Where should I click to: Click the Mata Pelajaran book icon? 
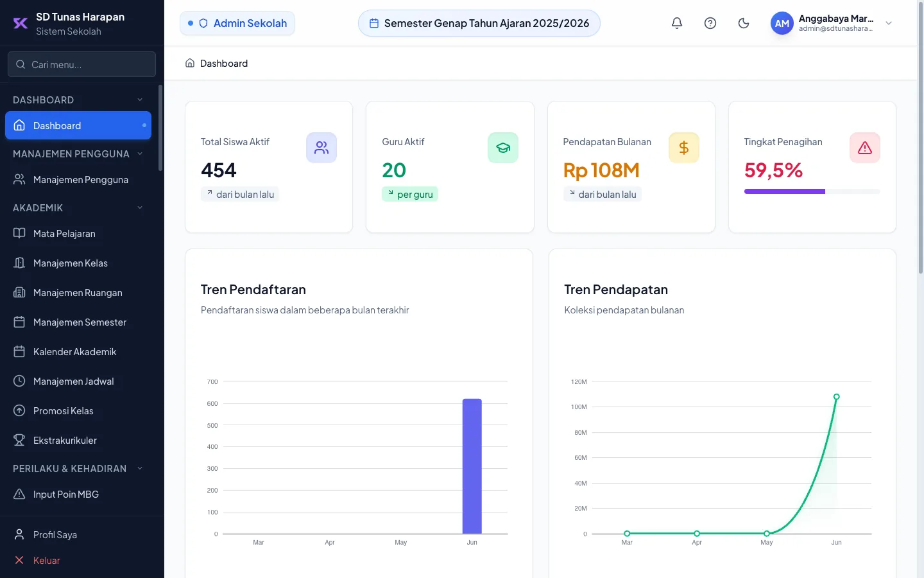click(19, 234)
